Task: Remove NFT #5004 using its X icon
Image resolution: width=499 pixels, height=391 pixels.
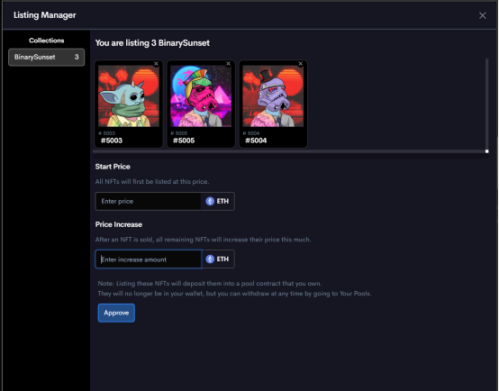Action: tap(301, 64)
